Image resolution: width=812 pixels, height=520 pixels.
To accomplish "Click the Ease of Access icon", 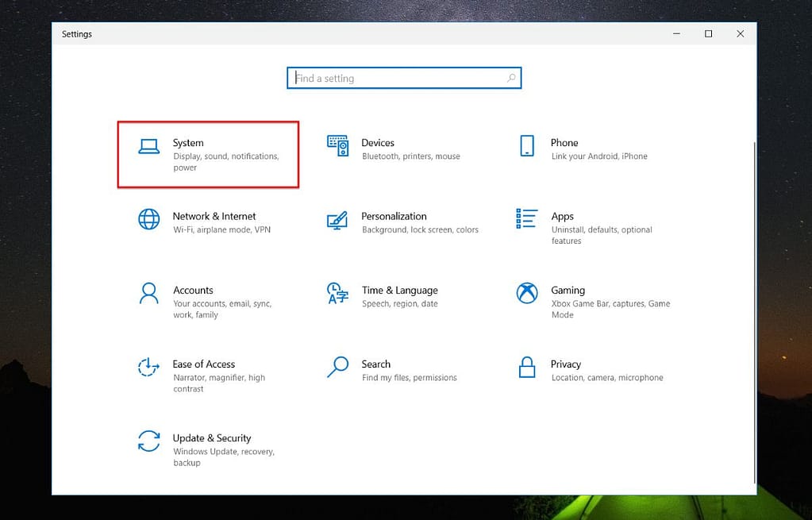I will pos(148,367).
